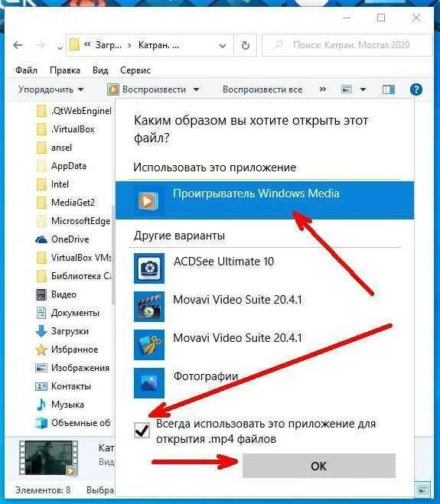Toggle the preview pane icon
This screenshot has height=504, width=440.
point(389,89)
